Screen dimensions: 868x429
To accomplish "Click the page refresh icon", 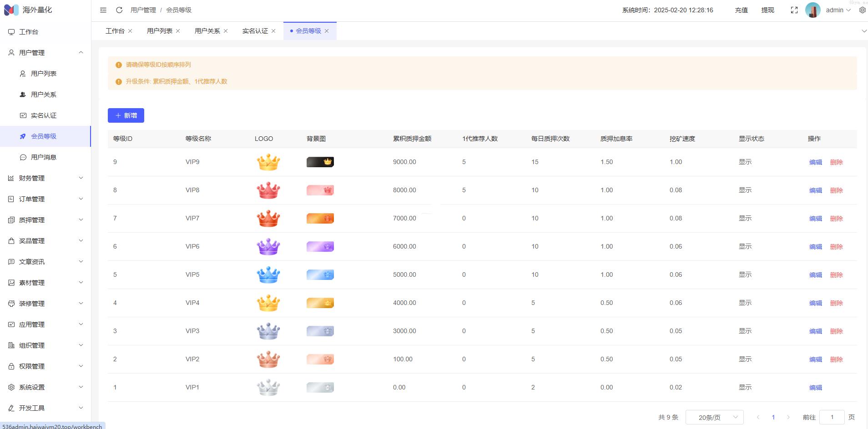I will 119,10.
